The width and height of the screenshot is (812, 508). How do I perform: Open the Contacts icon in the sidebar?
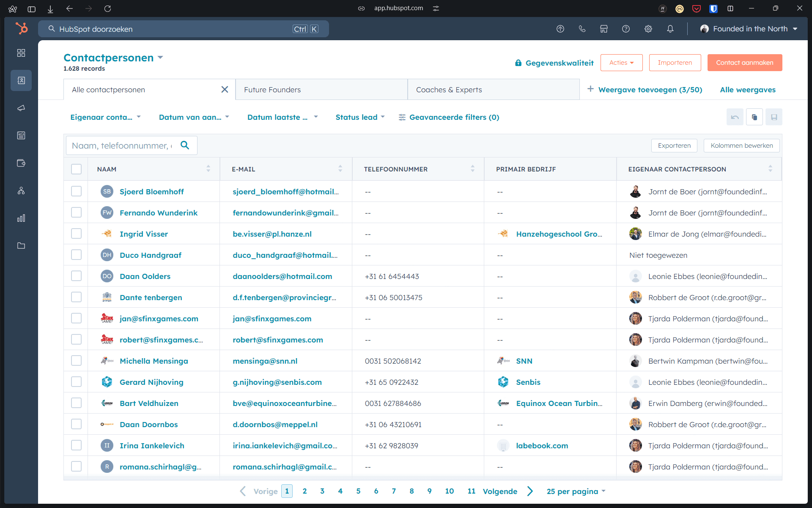point(21,80)
